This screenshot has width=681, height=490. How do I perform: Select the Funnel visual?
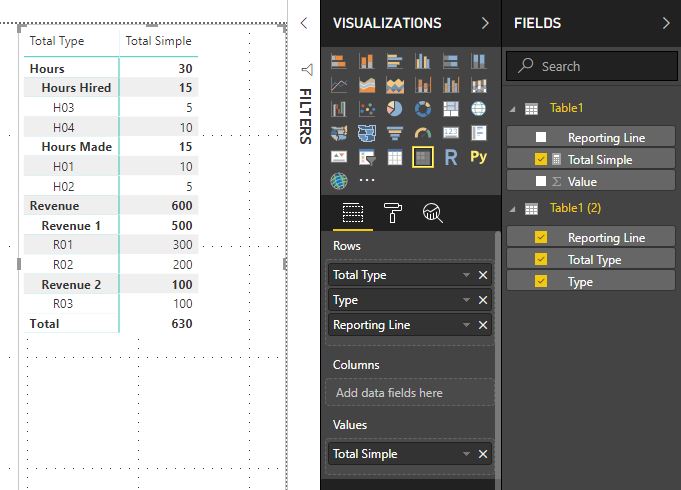point(394,133)
